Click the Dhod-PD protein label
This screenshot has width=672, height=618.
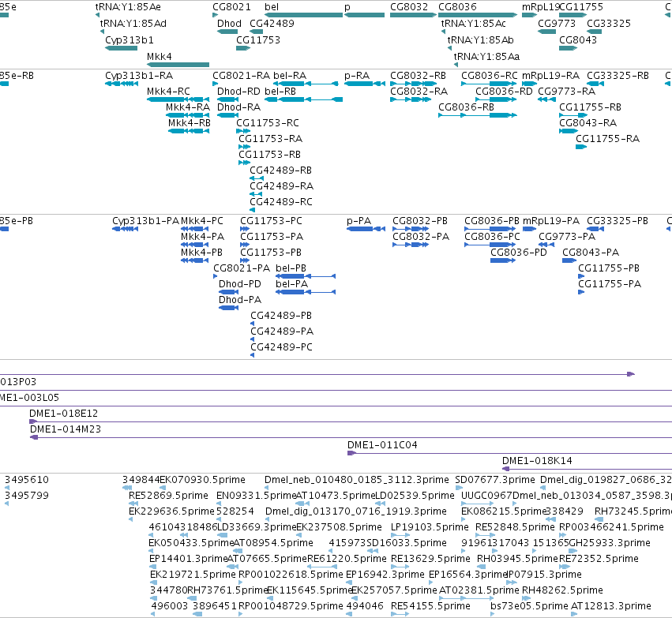pyautogui.click(x=239, y=284)
